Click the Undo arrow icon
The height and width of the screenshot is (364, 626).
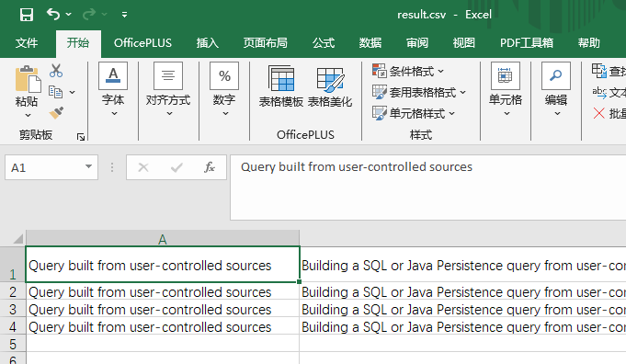point(53,15)
